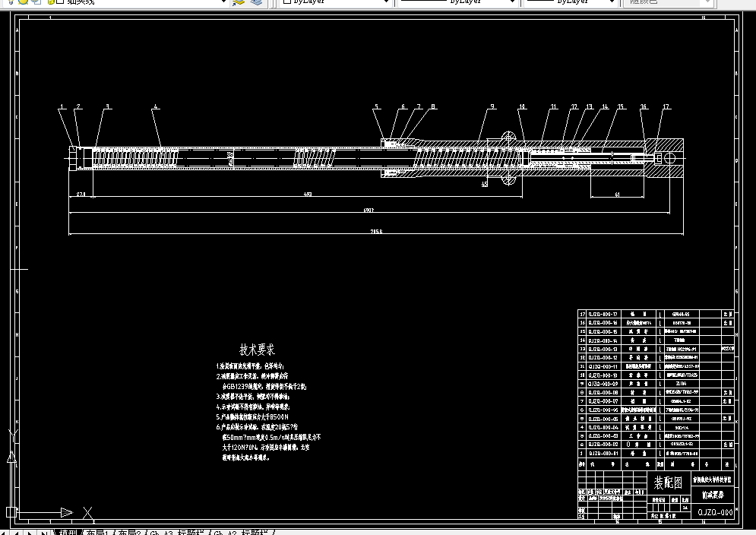Select the 装配图 title block text
Image resolution: width=756 pixels, height=535 pixels.
[668, 483]
